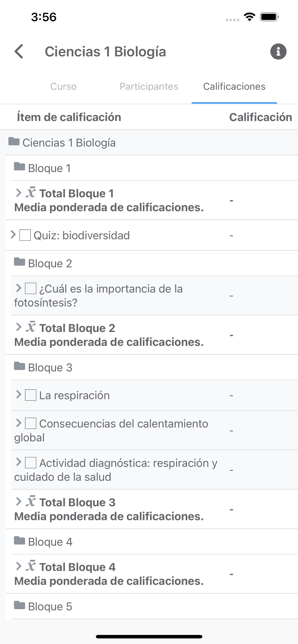The height and width of the screenshot is (644, 298).
Task: Expand the Total Bloque 2 row chevron
Action: pos(18,327)
